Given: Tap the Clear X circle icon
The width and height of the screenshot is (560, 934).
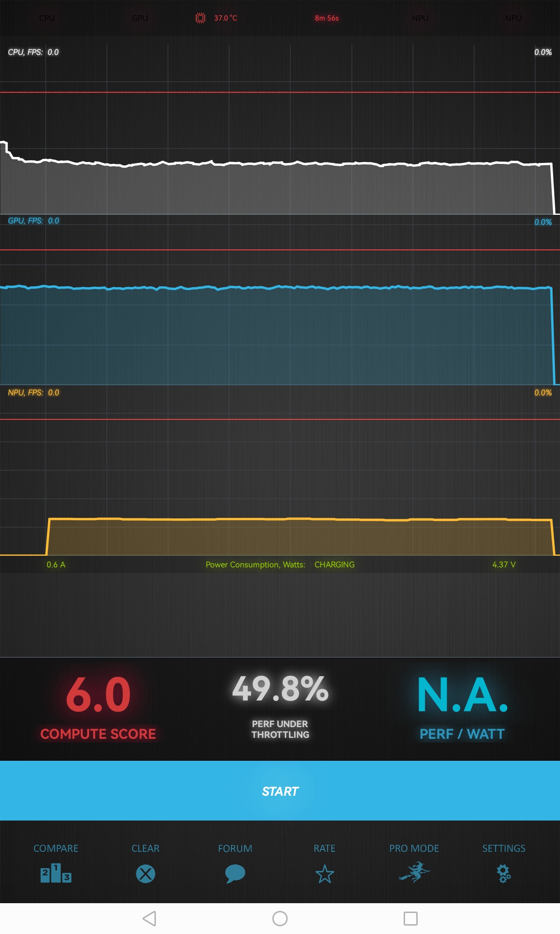Looking at the screenshot, I should click(146, 873).
